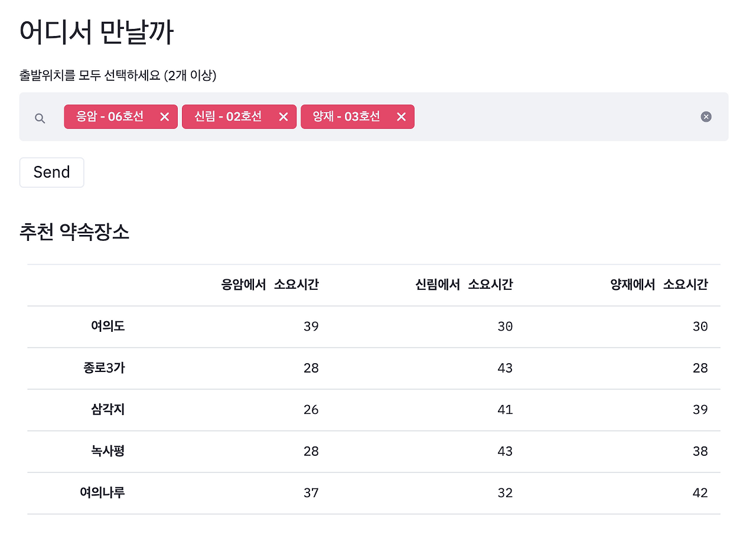The width and height of the screenshot is (756, 545).
Task: Click the X on the 양재 - 03호선 chip
Action: [401, 116]
